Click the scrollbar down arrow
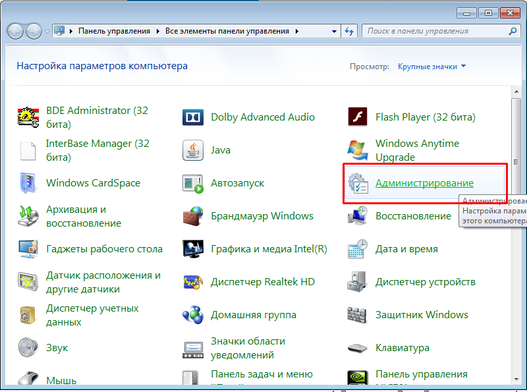The width and height of the screenshot is (527, 392). click(516, 380)
